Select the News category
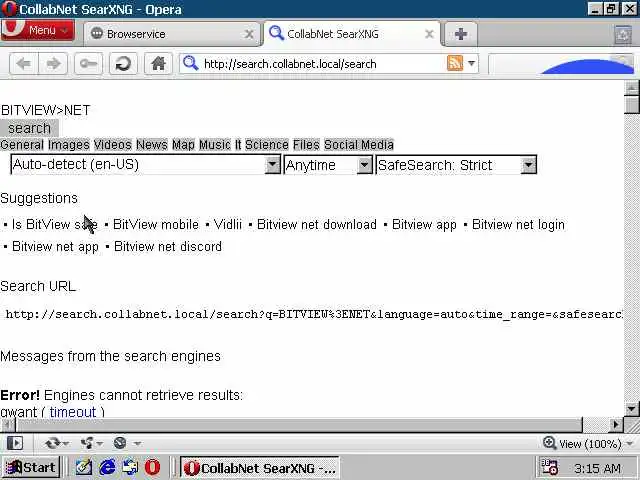Viewport: 640px width, 480px height. point(152,145)
